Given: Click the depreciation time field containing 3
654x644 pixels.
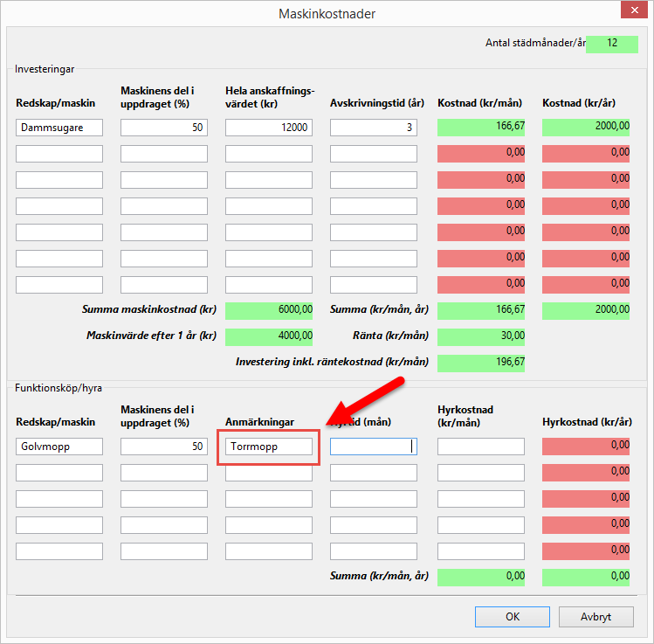Looking at the screenshot, I should click(x=373, y=128).
